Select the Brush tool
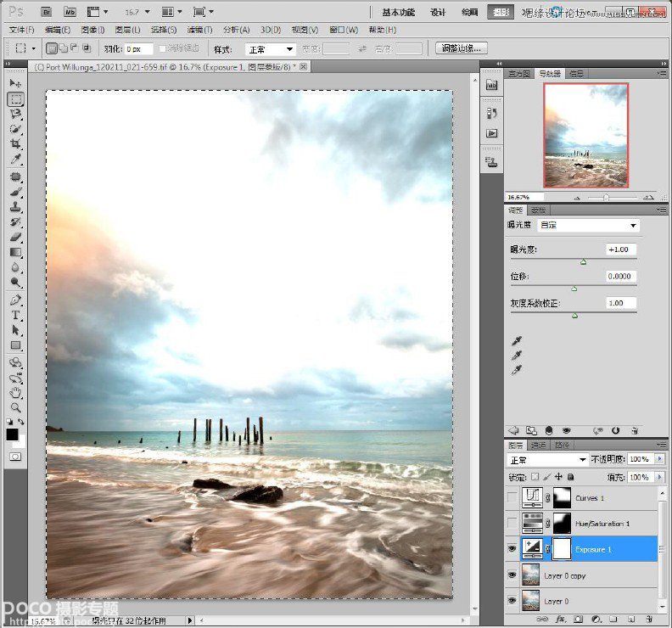 click(x=15, y=192)
